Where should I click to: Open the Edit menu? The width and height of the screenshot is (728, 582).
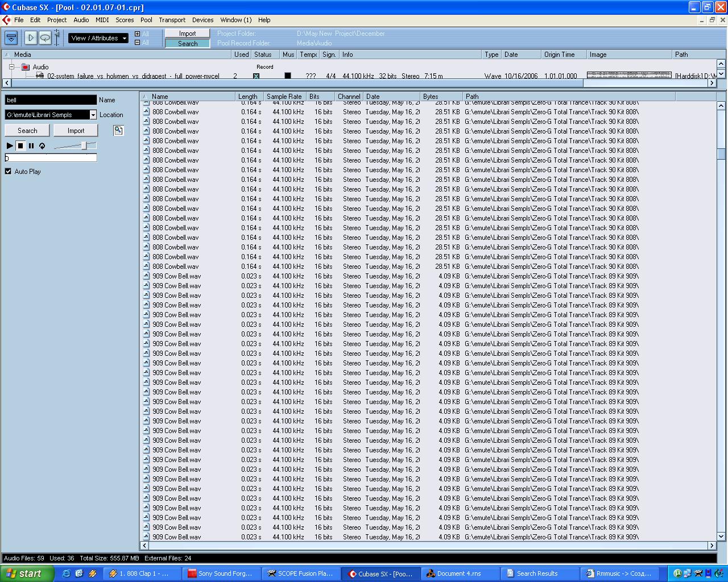(35, 20)
